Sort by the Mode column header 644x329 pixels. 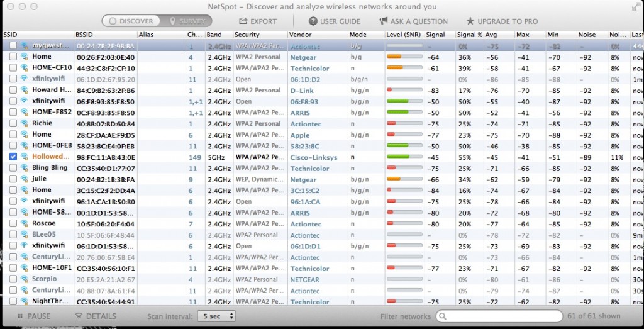[366, 35]
